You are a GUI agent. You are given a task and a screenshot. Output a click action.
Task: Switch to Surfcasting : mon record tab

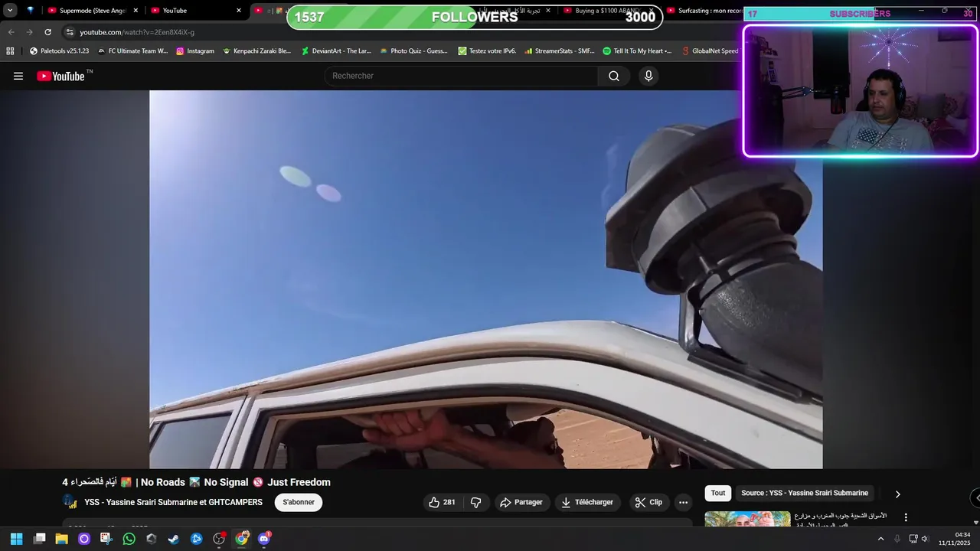[704, 11]
